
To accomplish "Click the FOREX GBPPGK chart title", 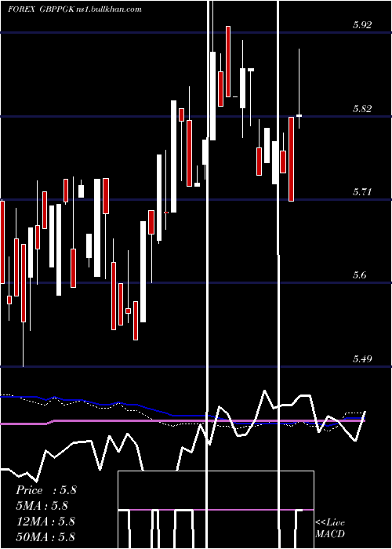I will click(41, 9).
